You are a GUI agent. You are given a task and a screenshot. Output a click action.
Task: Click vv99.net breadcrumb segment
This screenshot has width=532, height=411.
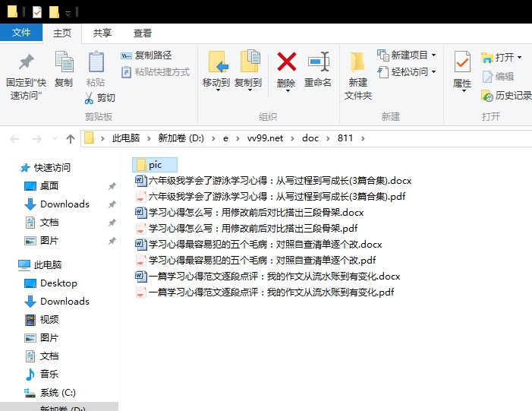click(x=265, y=138)
